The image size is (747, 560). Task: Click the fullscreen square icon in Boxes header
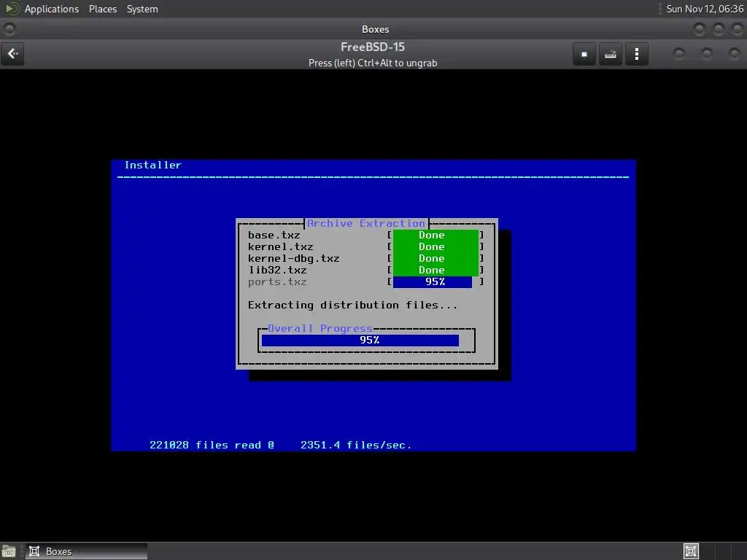[584, 54]
